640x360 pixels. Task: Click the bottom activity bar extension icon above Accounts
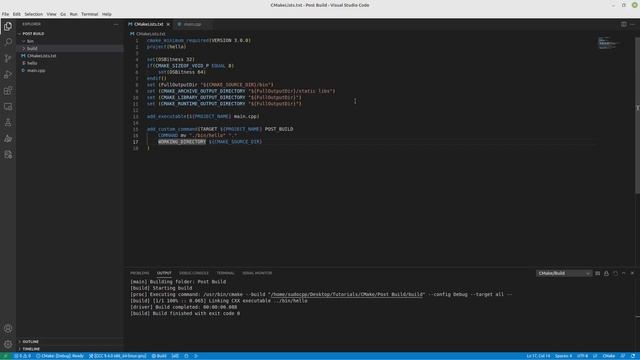click(8, 155)
